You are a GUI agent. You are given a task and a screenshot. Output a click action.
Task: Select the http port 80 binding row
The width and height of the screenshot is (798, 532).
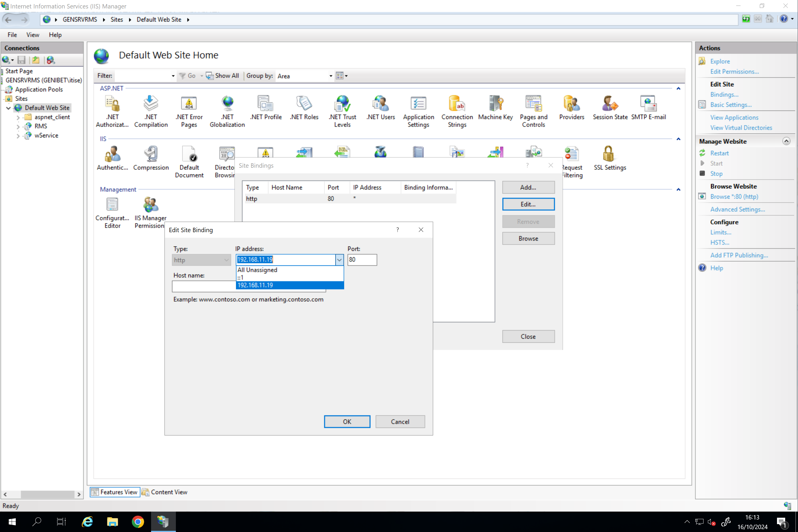coord(351,199)
